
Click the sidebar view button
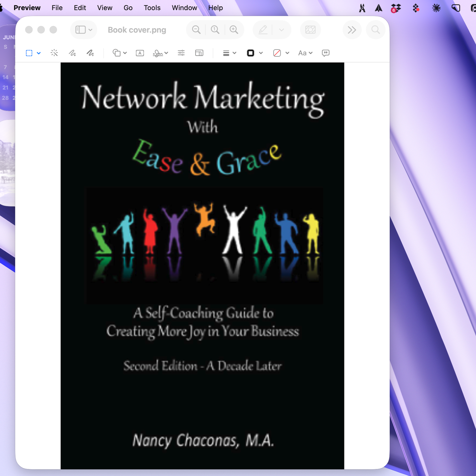click(x=80, y=30)
